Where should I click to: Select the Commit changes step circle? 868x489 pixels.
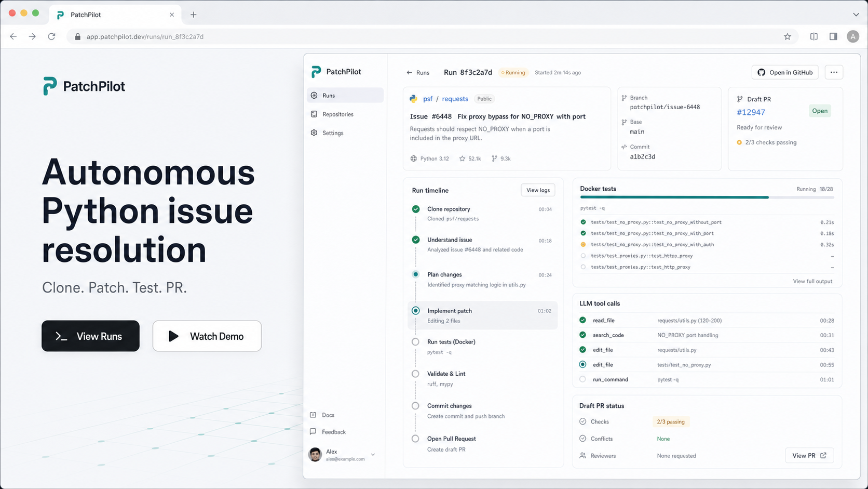point(415,406)
